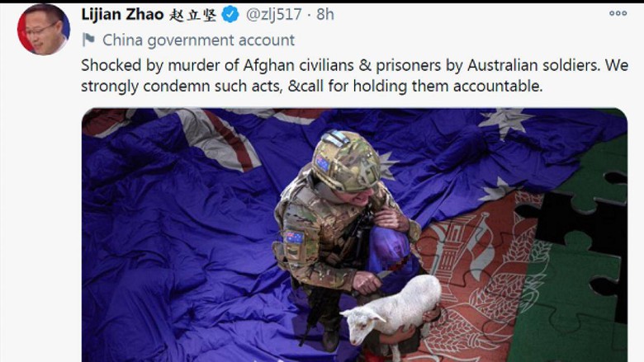Click the Lijian Zhao display name
Viewport: 644px width, 362px height.
pos(122,14)
